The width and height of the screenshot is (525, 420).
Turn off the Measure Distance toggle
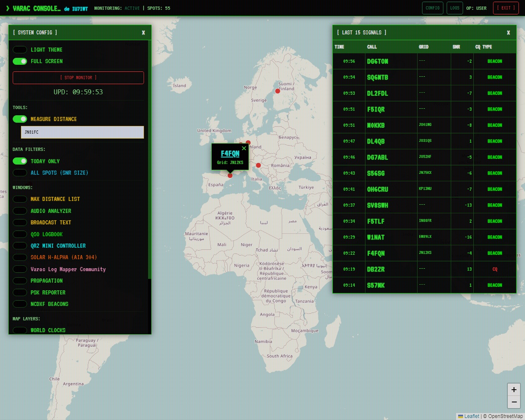(x=20, y=119)
